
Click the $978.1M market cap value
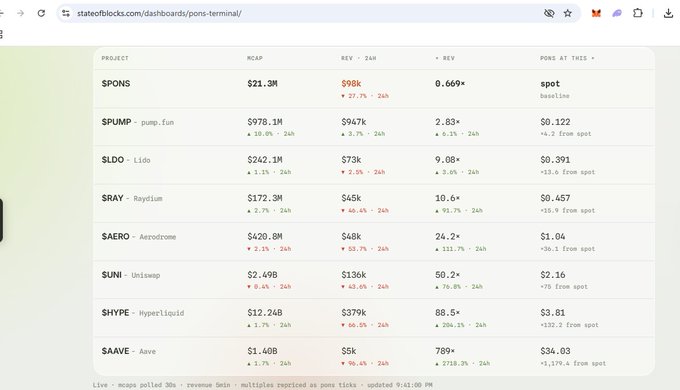tap(265, 122)
